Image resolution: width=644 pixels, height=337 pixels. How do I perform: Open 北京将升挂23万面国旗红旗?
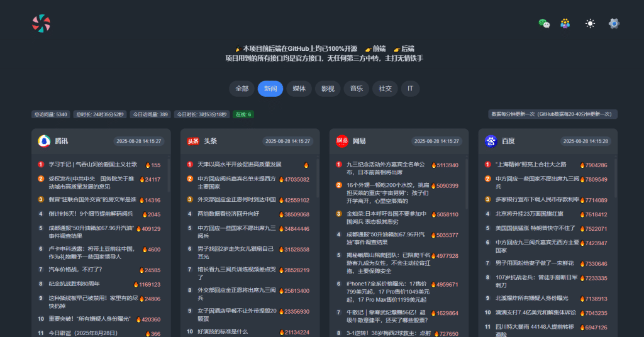529,213
